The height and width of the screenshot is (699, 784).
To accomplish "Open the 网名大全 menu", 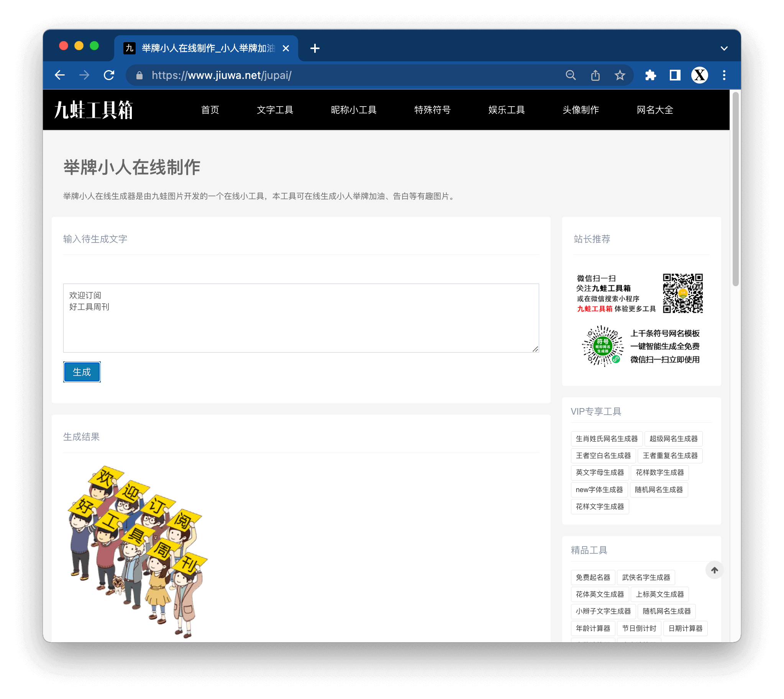I will tap(654, 110).
